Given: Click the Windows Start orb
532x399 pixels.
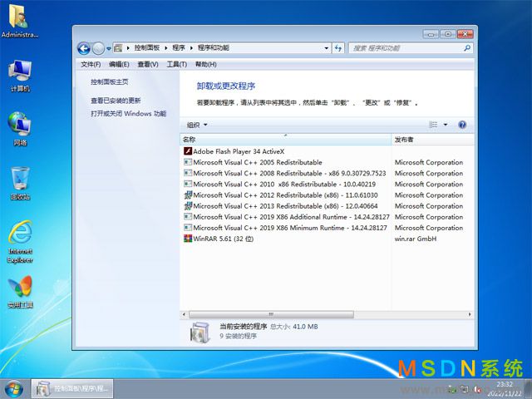Looking at the screenshot, I should point(14,389).
